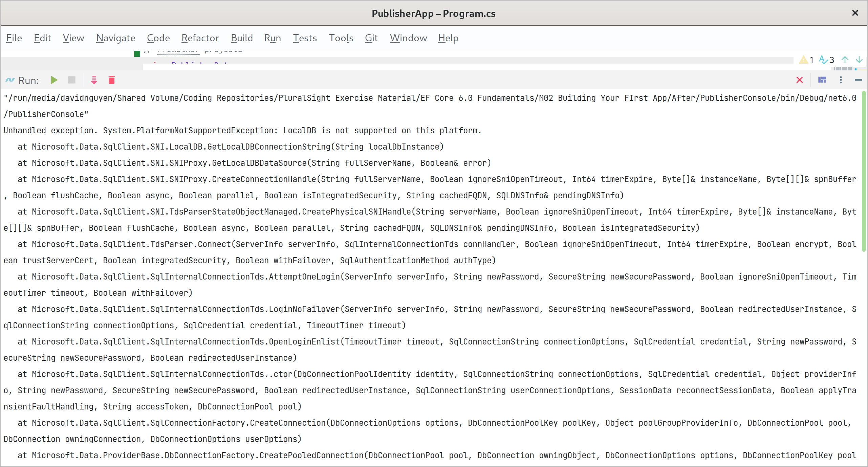The height and width of the screenshot is (467, 868).
Task: Click the green VCS marker in editor gutter
Action: (x=137, y=53)
